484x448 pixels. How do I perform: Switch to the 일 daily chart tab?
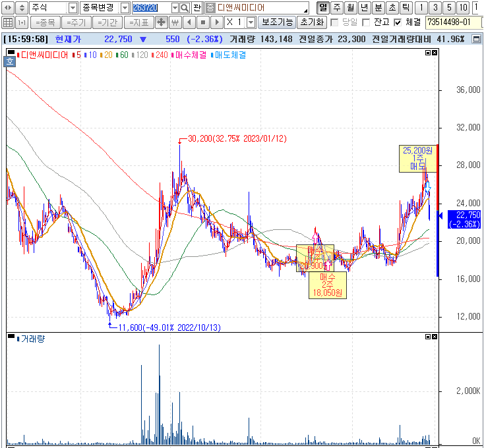coord(323,8)
